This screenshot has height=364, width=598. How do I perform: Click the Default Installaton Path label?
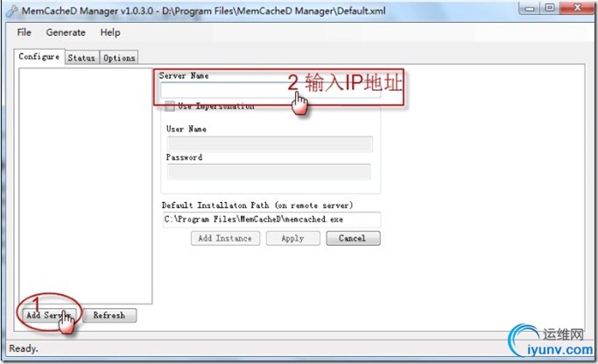[257, 206]
